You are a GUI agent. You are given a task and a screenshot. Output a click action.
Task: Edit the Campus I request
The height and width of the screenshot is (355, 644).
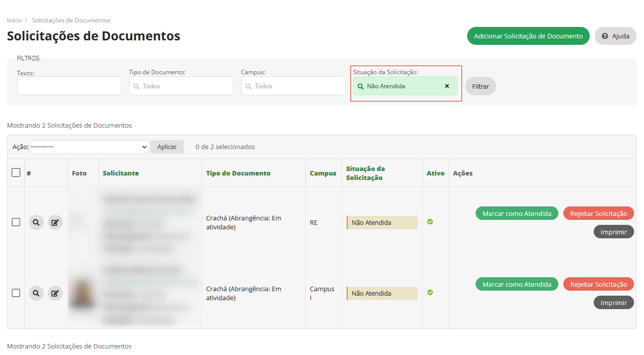[55, 293]
